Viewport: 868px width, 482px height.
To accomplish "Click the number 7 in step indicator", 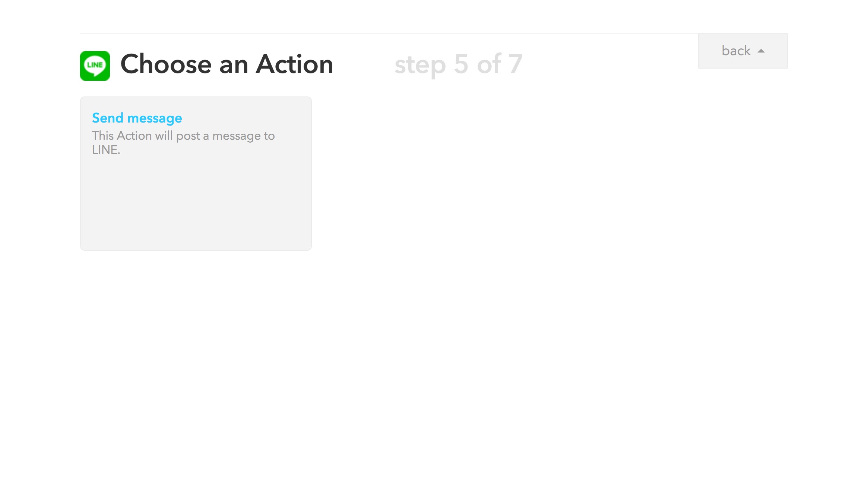I will pos(516,64).
